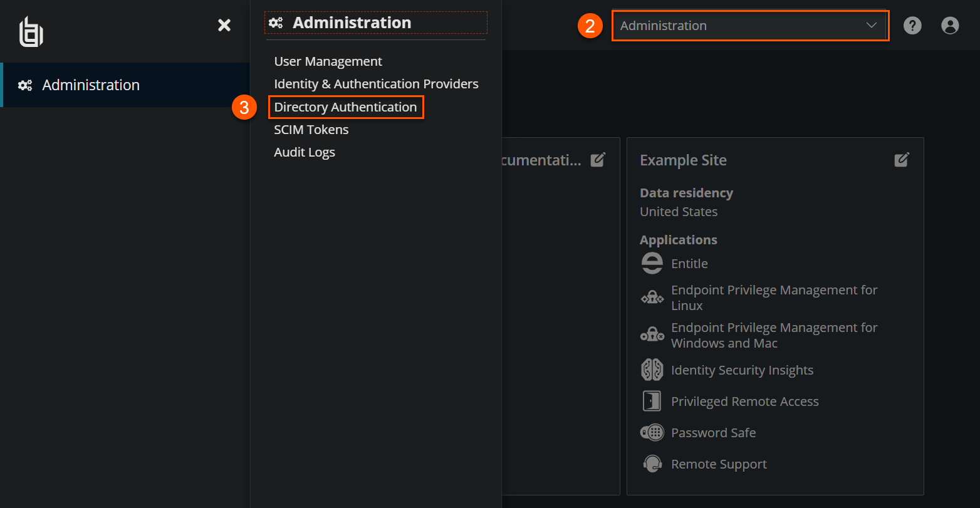
Task: Open Endpoint Privilege Management for Windows and Mac
Action: 774,335
